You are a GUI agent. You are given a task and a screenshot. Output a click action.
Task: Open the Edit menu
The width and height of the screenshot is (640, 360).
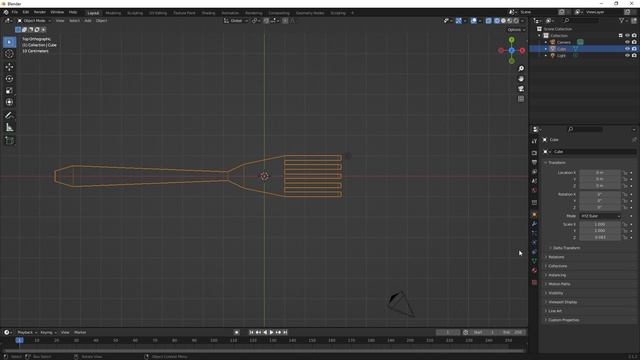coord(26,12)
